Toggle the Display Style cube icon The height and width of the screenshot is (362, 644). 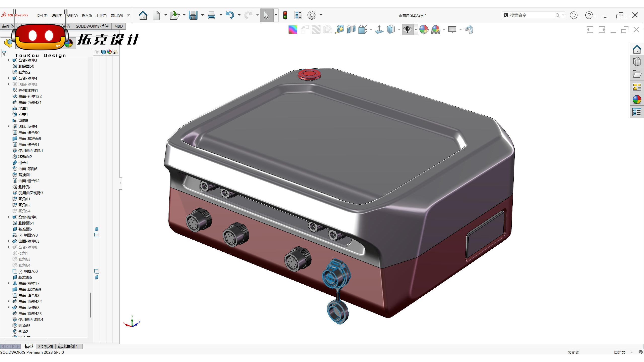[x=391, y=29]
